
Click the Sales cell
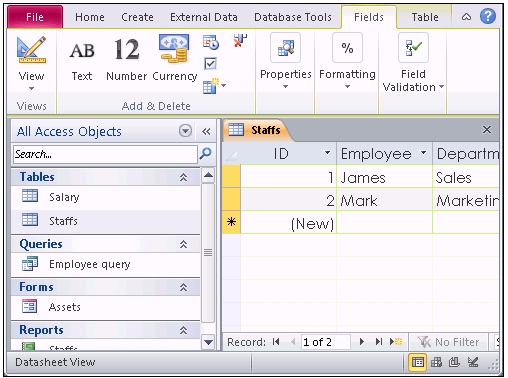coord(467,177)
